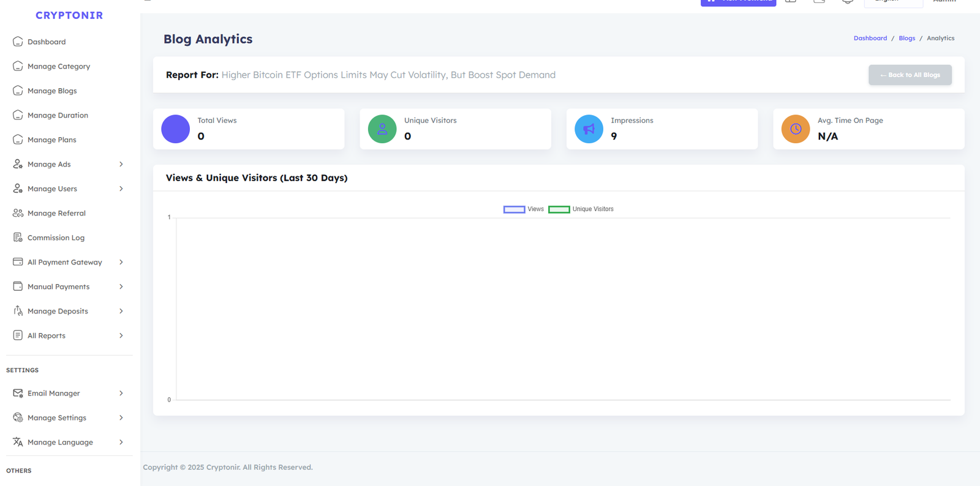Click the CRYPTONIR logo

click(69, 15)
